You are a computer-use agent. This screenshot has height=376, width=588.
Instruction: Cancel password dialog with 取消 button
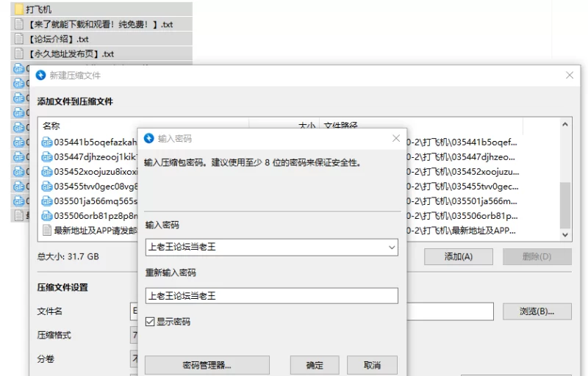click(x=372, y=365)
